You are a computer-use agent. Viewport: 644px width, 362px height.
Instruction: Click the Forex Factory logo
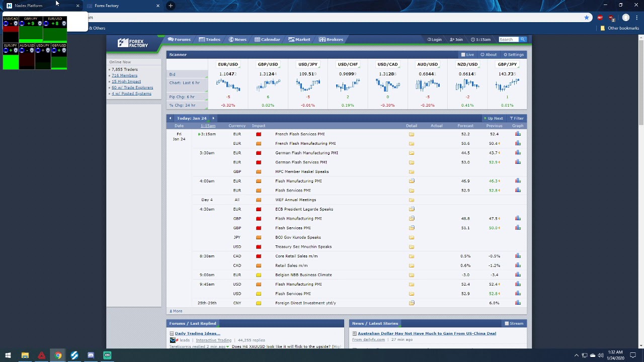pyautogui.click(x=133, y=43)
